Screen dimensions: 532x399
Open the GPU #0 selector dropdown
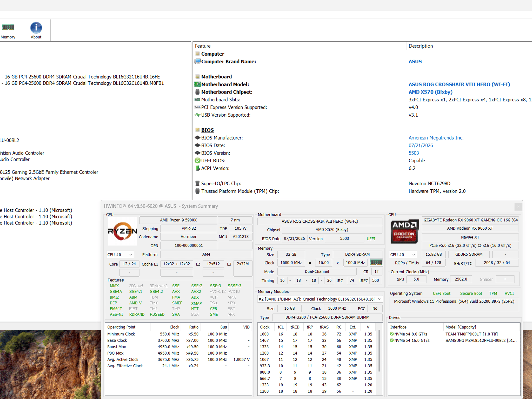pyautogui.click(x=403, y=255)
